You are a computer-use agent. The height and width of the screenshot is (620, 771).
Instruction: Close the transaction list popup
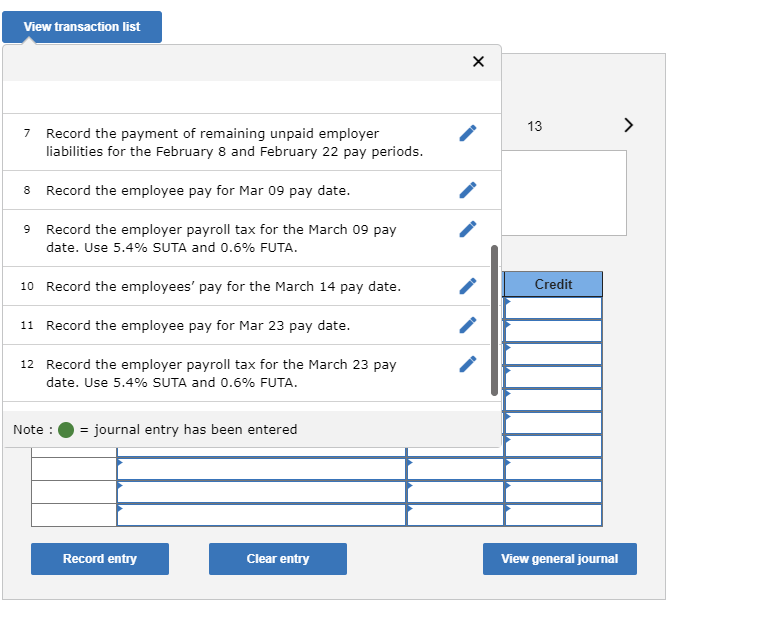[478, 62]
